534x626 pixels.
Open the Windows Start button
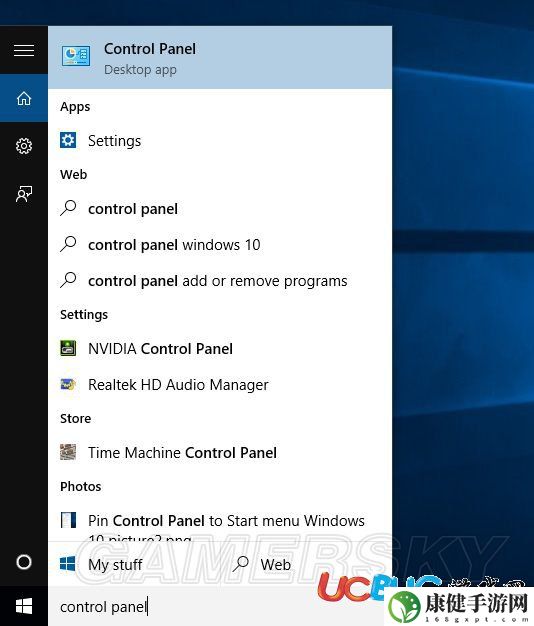tap(24, 606)
